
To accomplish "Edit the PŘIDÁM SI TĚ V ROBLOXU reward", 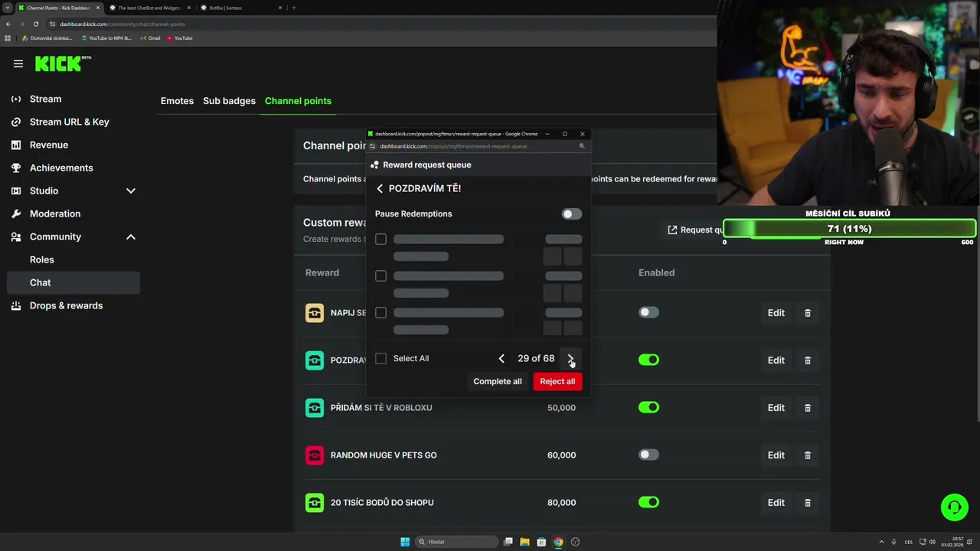I will point(776,407).
